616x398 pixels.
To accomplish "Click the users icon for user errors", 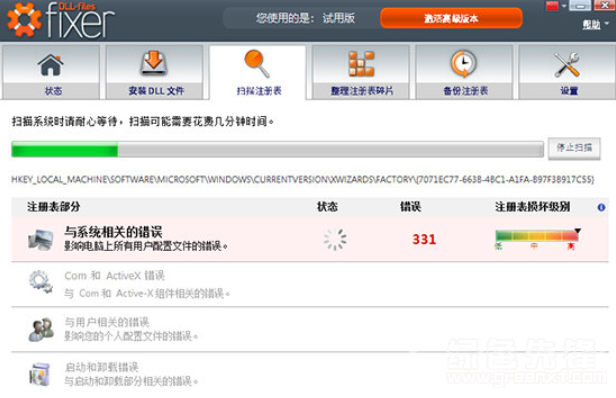I will point(41,329).
